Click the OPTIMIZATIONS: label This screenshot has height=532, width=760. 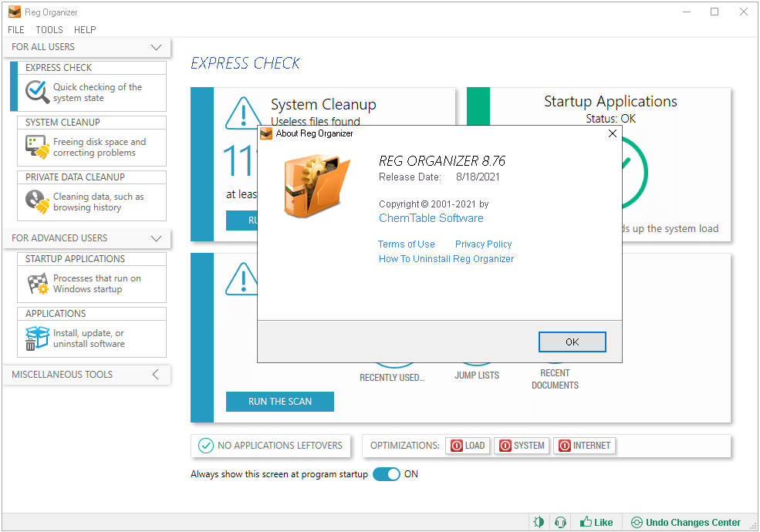coord(405,446)
